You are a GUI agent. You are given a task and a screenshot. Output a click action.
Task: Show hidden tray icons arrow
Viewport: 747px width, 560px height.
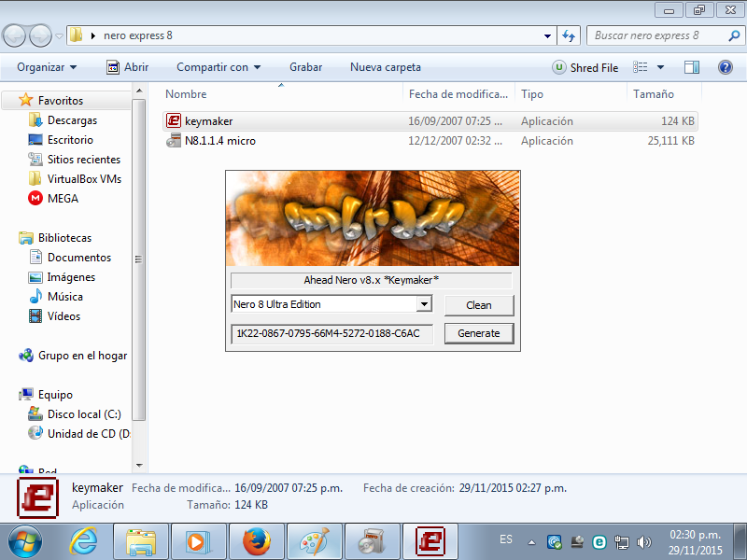tap(531, 542)
